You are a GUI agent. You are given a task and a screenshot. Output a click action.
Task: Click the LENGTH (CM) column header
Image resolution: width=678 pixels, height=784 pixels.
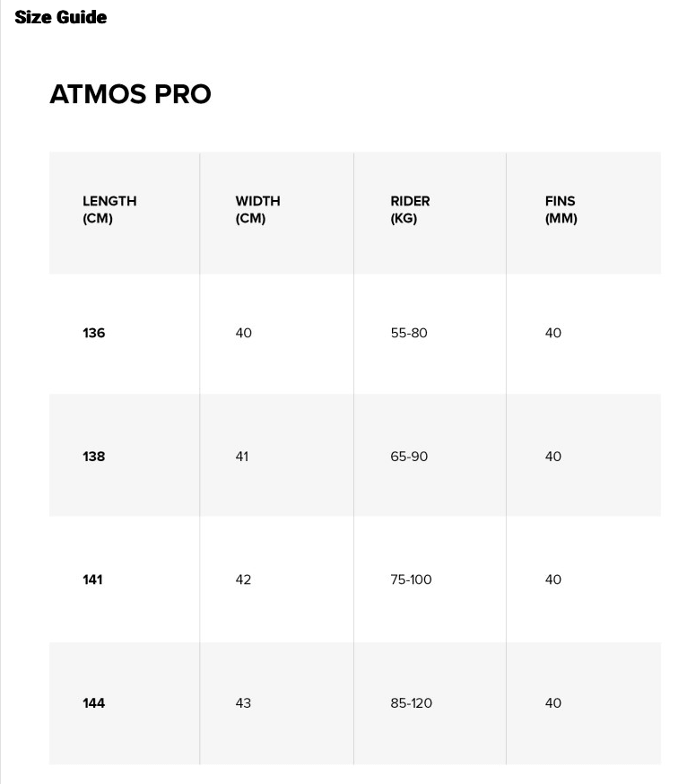tap(109, 210)
